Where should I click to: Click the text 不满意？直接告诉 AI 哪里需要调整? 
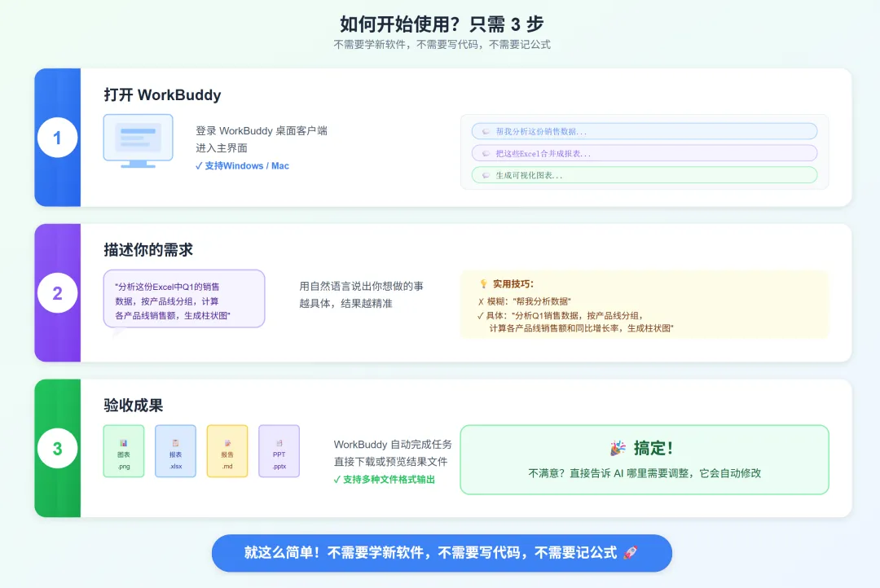tap(645, 473)
